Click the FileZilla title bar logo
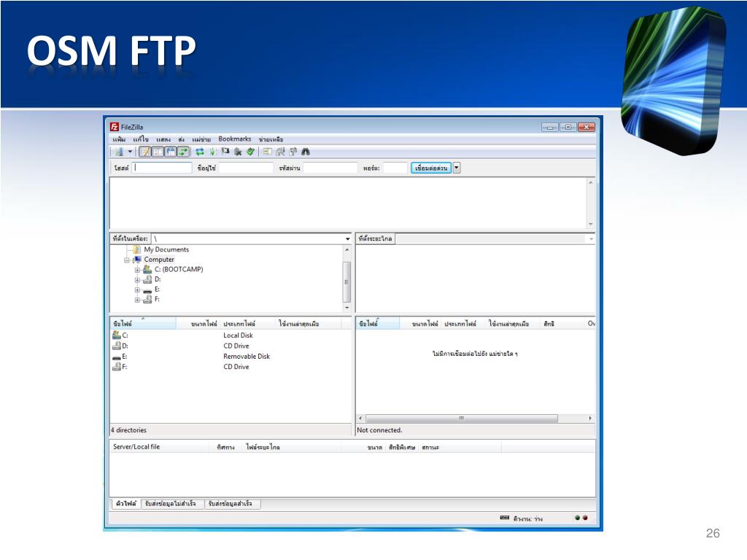747x560 pixels. [x=115, y=127]
